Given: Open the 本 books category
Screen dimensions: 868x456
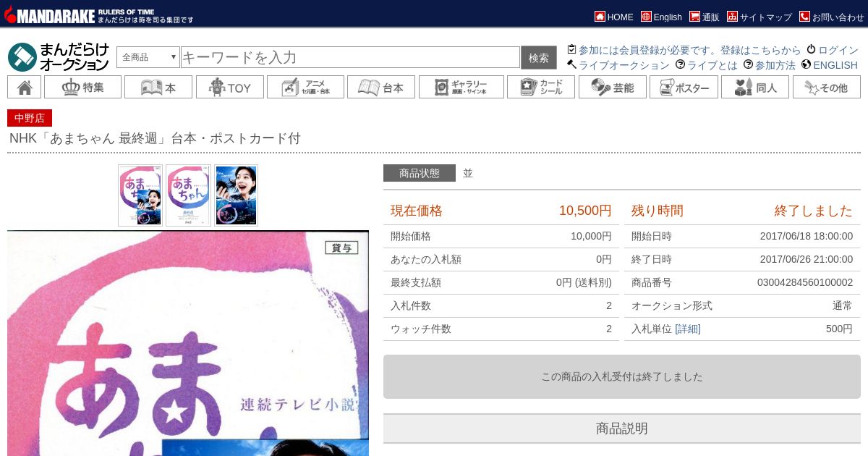Looking at the screenshot, I should [x=158, y=87].
